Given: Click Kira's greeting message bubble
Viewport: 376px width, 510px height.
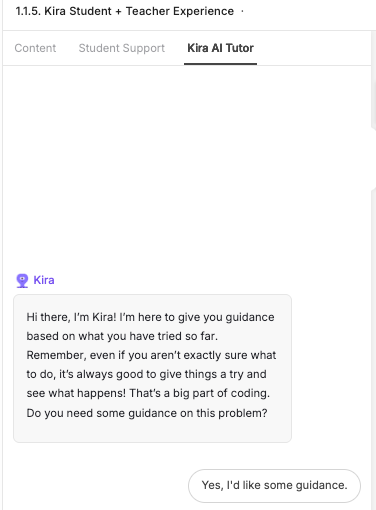Looking at the screenshot, I should click(152, 368).
